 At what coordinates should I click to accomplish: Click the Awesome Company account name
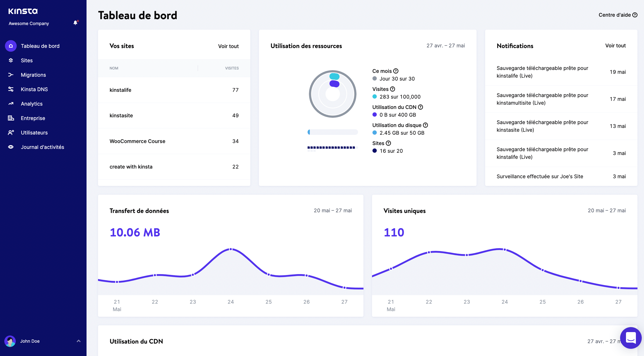[x=28, y=23]
